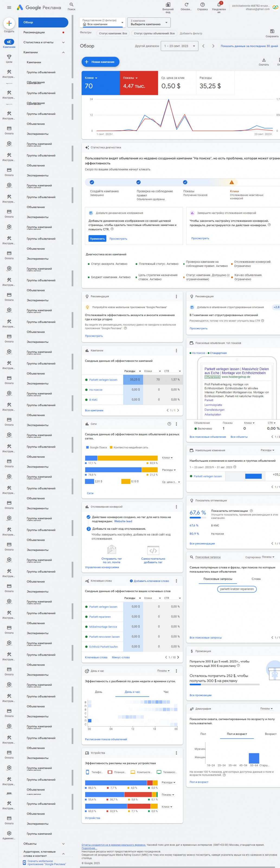This screenshot has height=868, width=280.
Task: Click the Скачать download icon
Action: 264,60
